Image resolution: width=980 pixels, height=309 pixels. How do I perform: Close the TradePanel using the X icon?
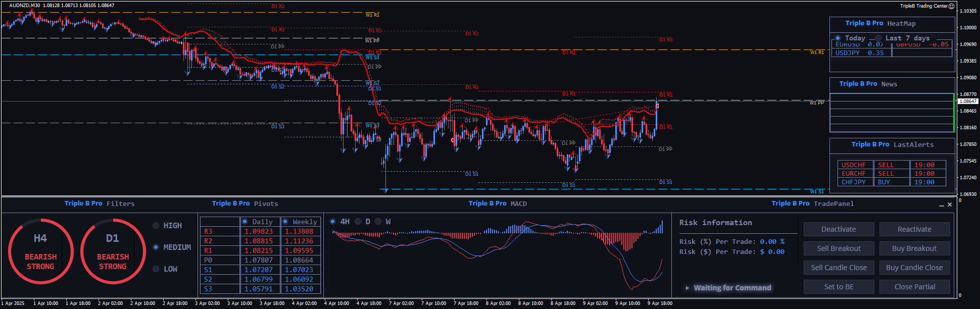[x=950, y=204]
